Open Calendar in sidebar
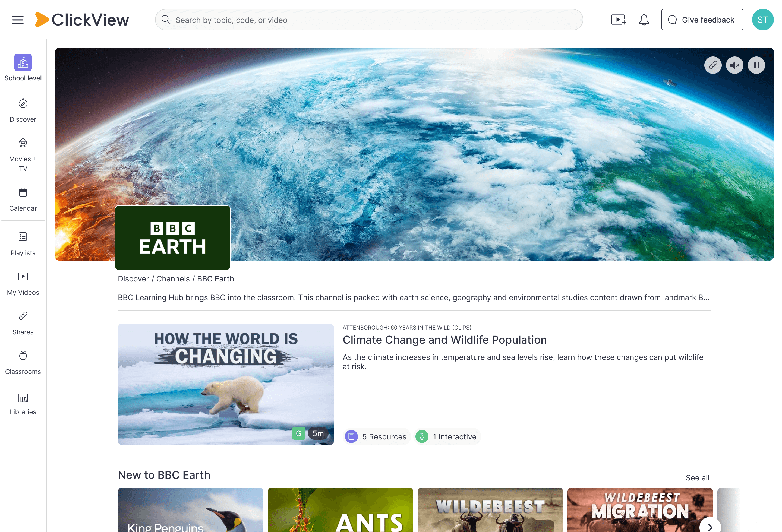Image resolution: width=782 pixels, height=532 pixels. [23, 199]
